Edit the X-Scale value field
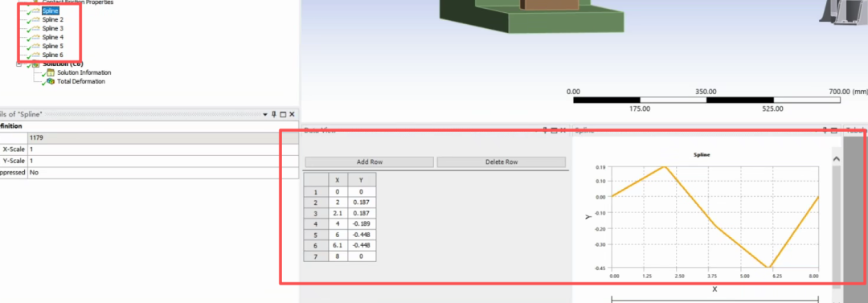868x303 pixels. click(162, 149)
